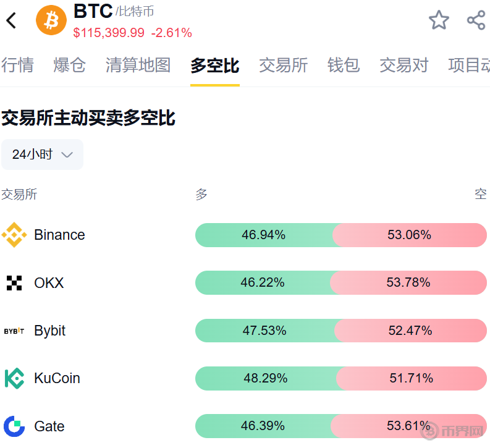Open the 爆仓 tab
Viewport: 490px width, 448px height.
click(x=70, y=65)
